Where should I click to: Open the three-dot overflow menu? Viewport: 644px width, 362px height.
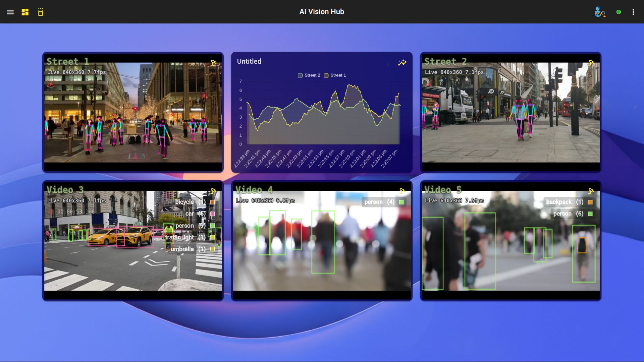coord(633,12)
